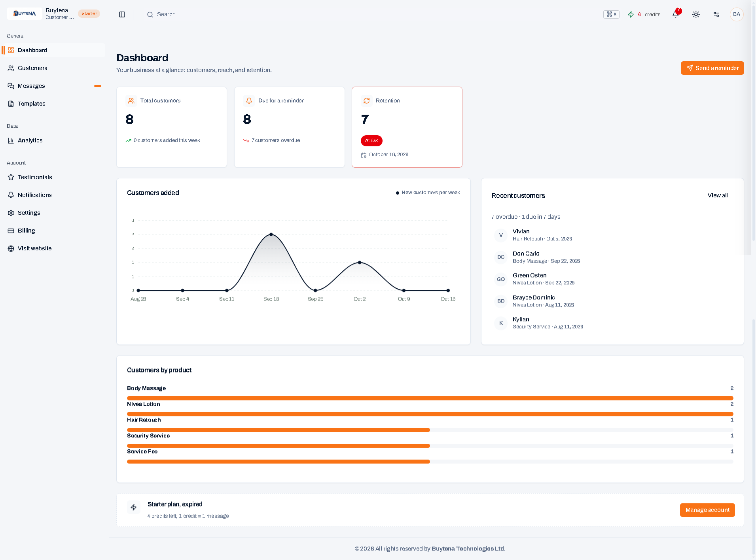Click the Starter plan lightning icon
Screen dimensions: 756x560
134,507
